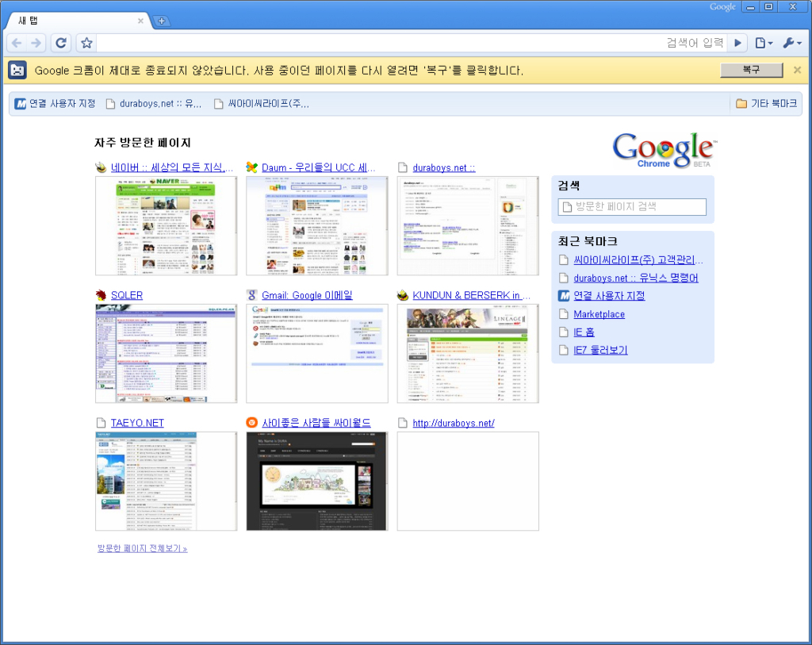
Task: Open duraboys.net bookmark in bookmarks bar
Action: point(153,104)
